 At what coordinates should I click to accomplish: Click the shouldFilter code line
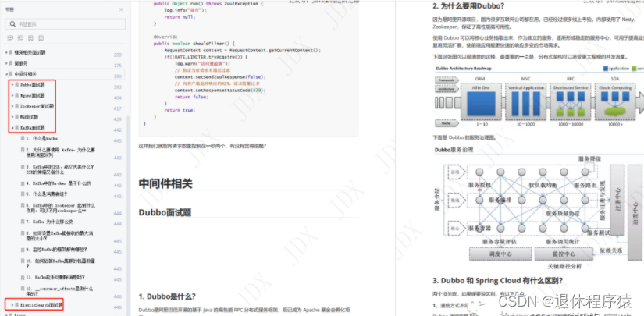[194, 44]
